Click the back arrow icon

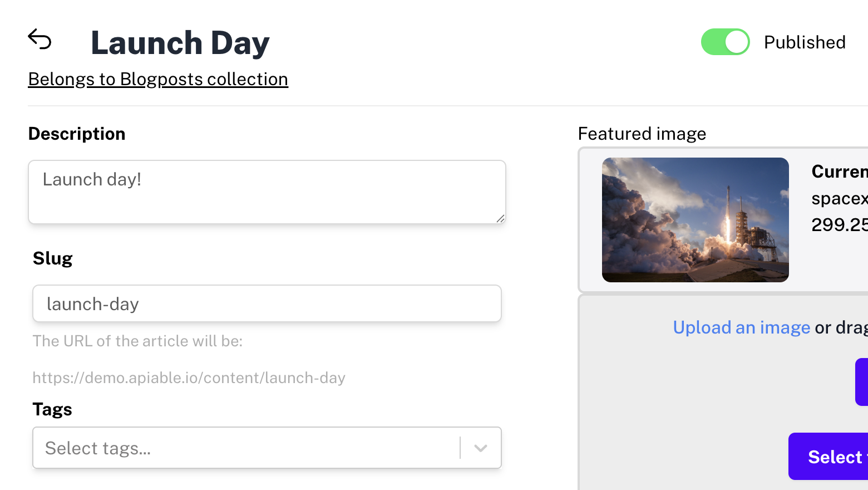click(x=40, y=40)
